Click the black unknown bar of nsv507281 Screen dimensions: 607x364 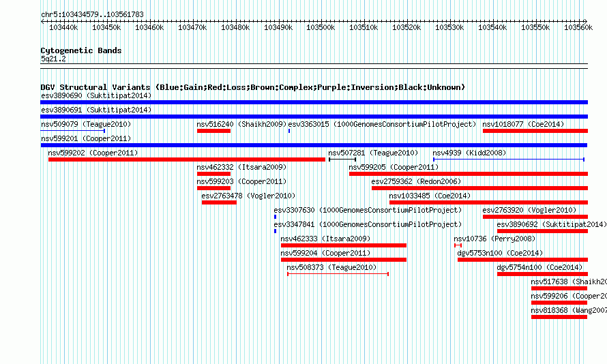(342, 160)
